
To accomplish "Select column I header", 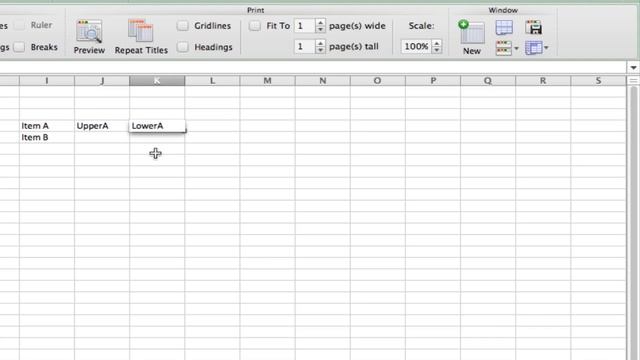I will (x=47, y=81).
